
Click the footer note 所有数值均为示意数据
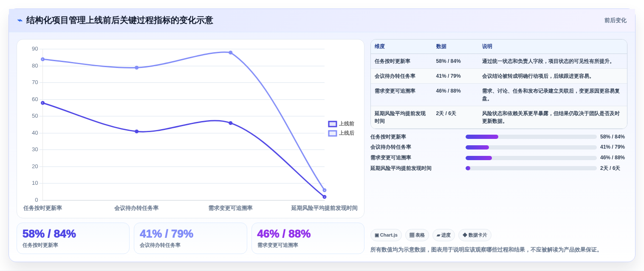pyautogui.click(x=486, y=250)
